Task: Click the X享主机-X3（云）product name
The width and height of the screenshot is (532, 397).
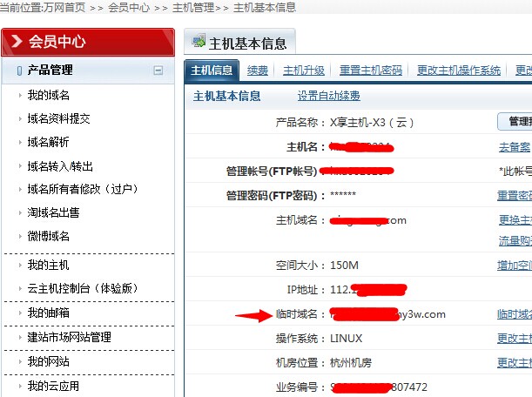Action: 372,122
